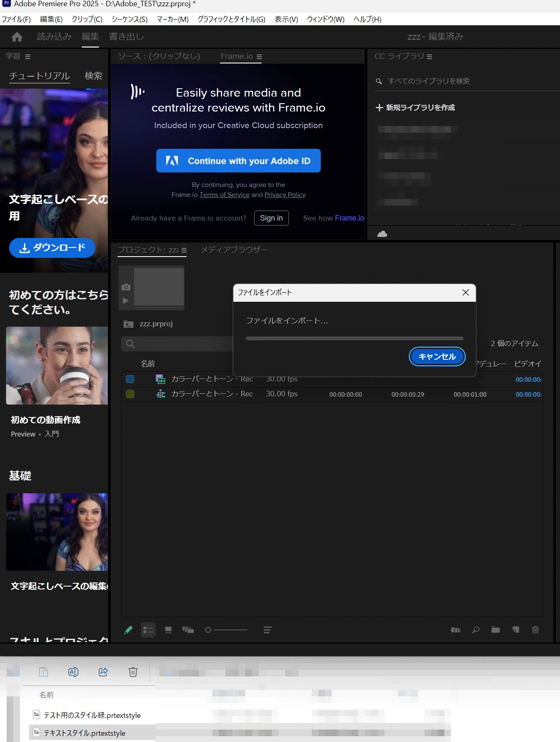Click the 名前 column header in project panel
Viewport: 560px width, 742px height.
[148, 364]
